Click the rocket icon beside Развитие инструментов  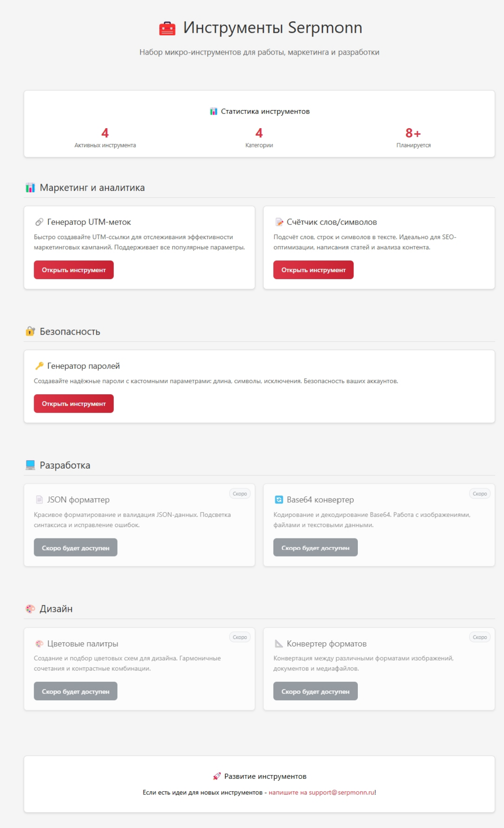pos(217,776)
